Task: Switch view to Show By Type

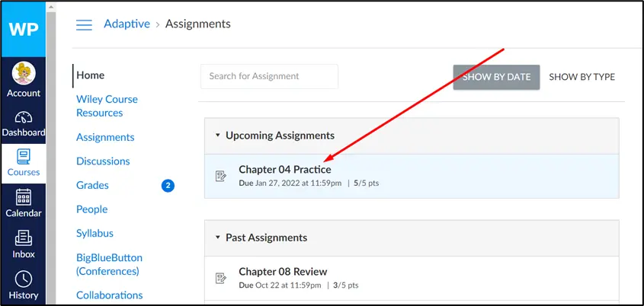Action: click(582, 77)
